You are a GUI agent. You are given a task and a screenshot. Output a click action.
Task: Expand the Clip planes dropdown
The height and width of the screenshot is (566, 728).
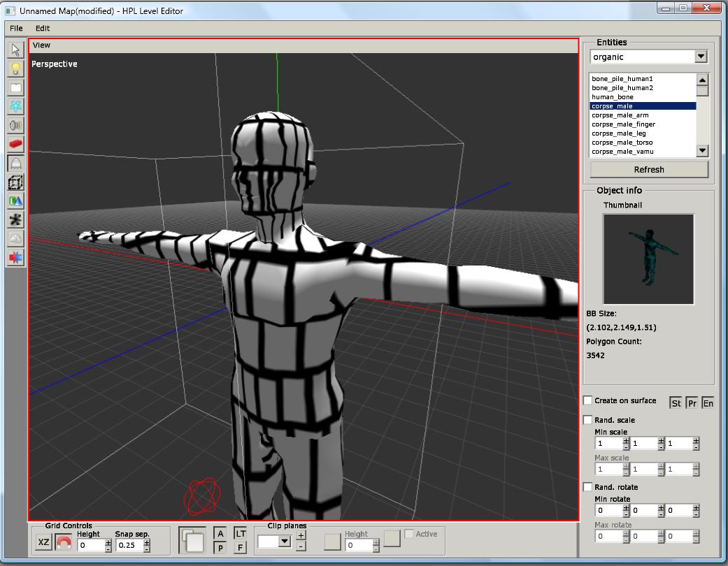click(x=284, y=541)
